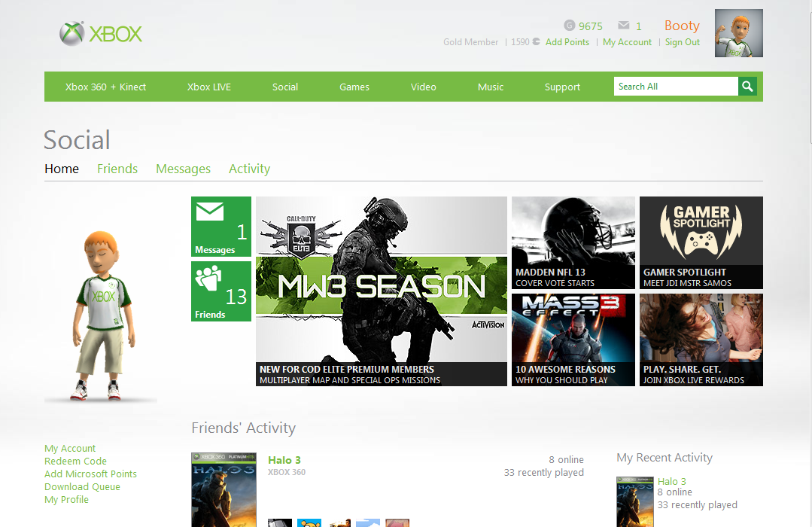Click My Account in header
812x527 pixels.
(627, 42)
